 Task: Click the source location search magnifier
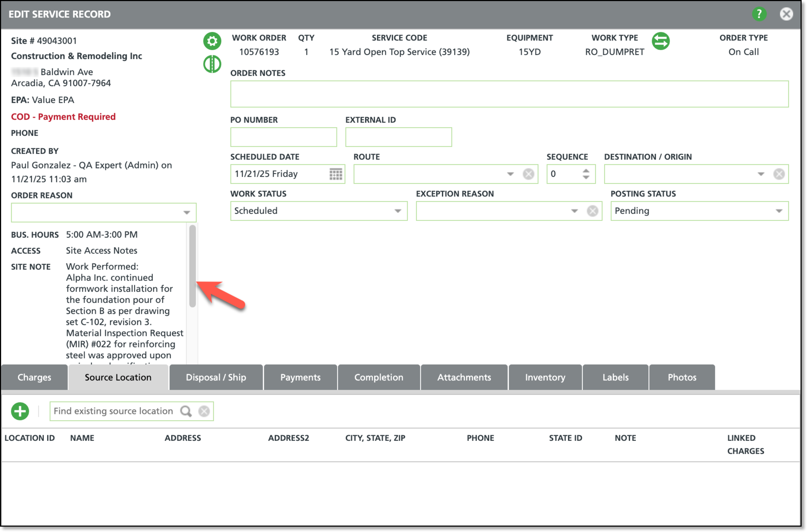tap(186, 411)
